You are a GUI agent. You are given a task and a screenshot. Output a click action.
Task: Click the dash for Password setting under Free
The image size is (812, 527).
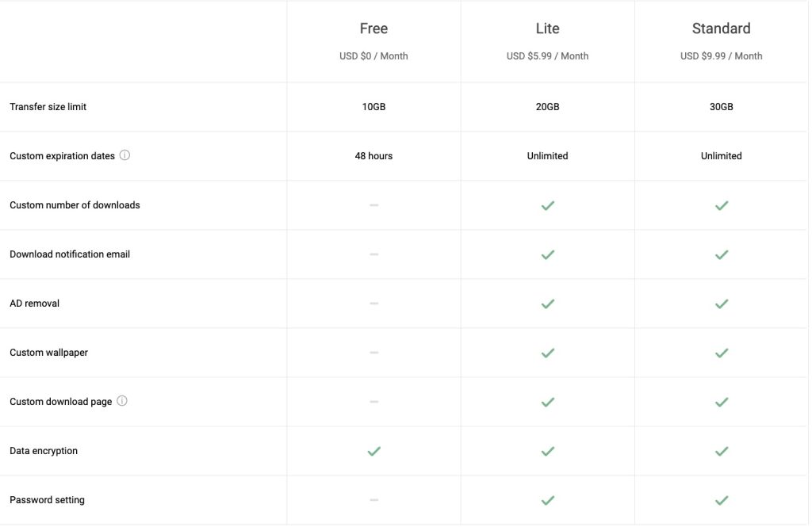[373, 500]
